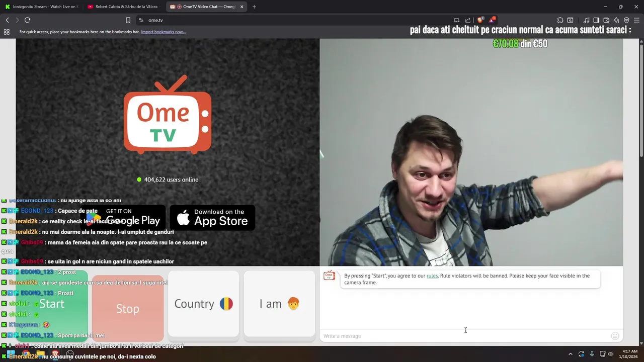Image resolution: width=644 pixels, height=362 pixels.
Task: Toggle the browser sidebar panel icon
Action: (x=596, y=20)
